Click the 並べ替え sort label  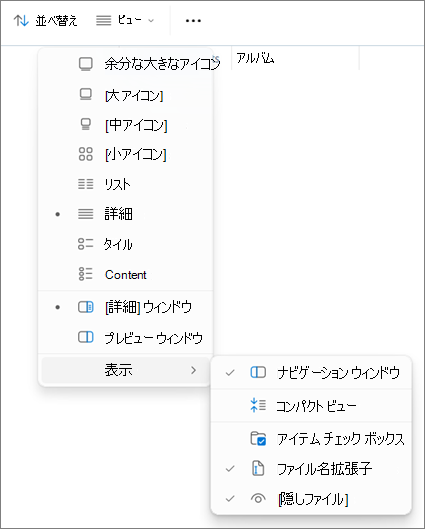(56, 21)
